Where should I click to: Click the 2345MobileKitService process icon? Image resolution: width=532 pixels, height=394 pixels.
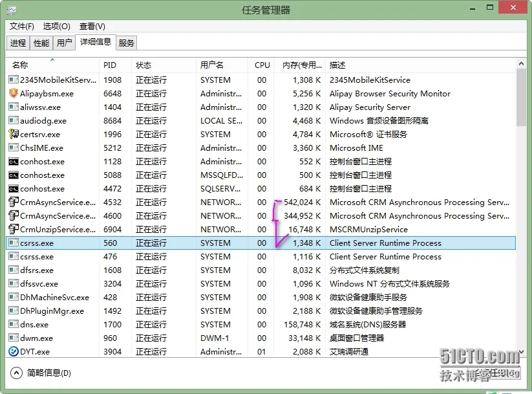(x=14, y=80)
